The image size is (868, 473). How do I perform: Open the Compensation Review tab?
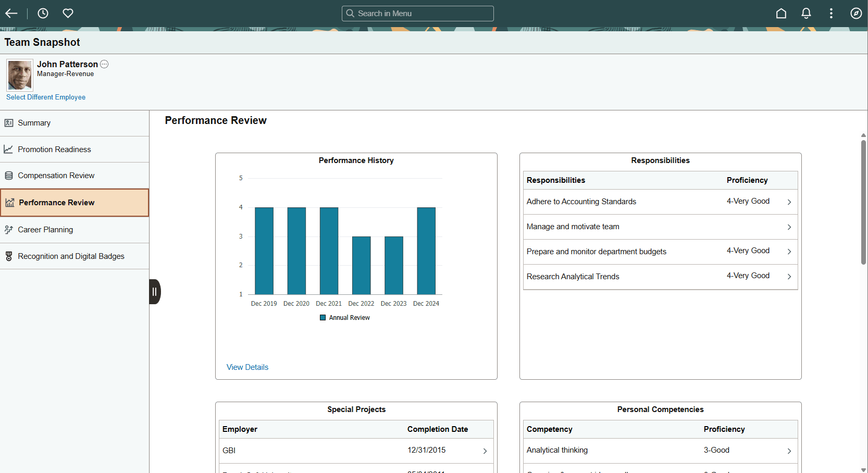[75, 176]
